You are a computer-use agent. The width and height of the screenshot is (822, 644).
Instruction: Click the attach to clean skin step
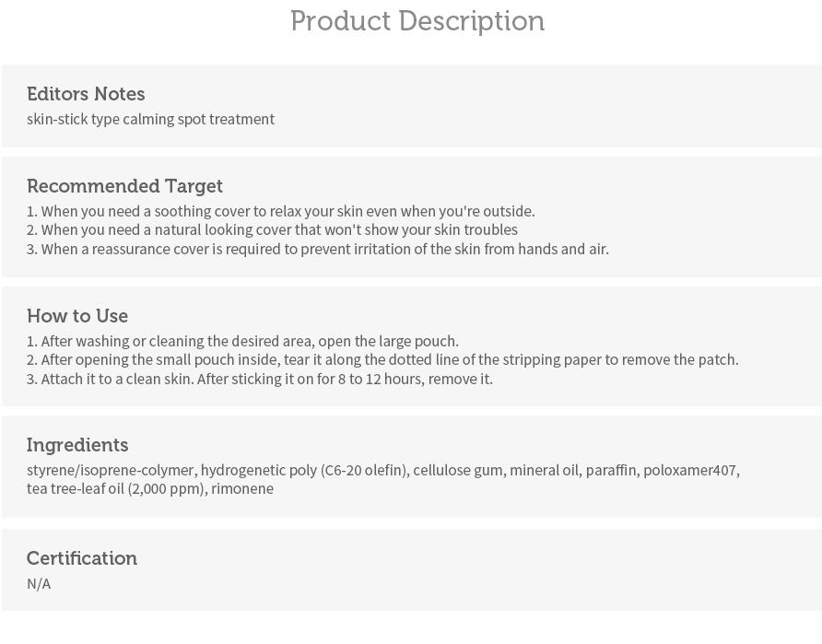tap(260, 379)
